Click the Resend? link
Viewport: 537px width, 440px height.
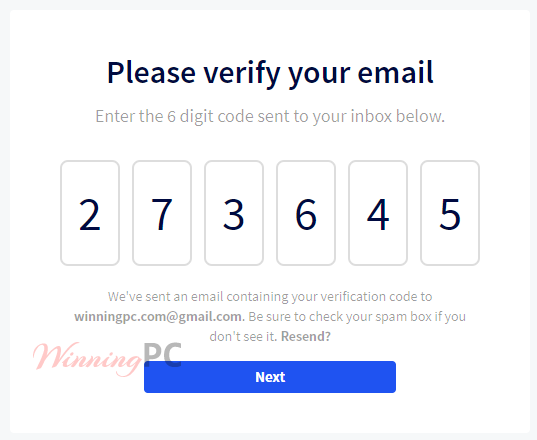[x=306, y=337]
